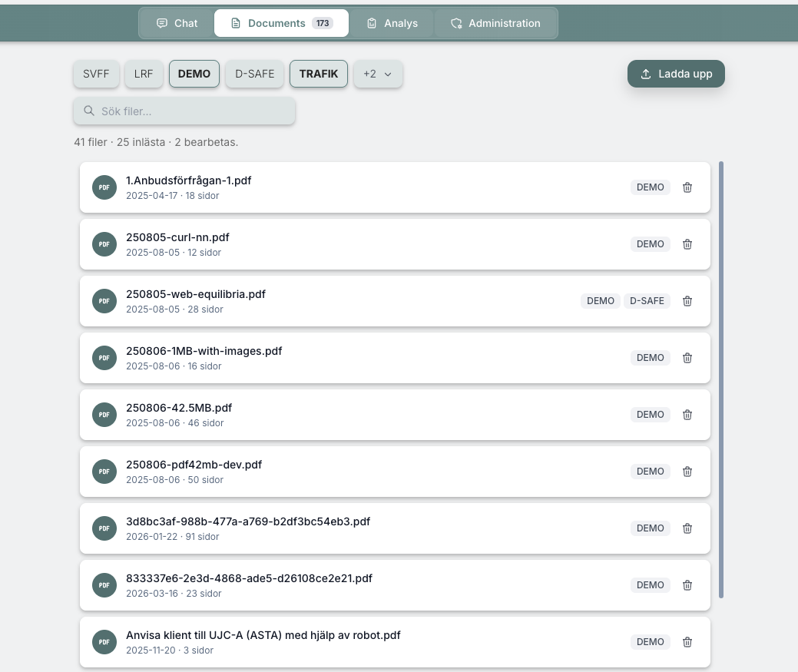Click PDF icon next to 250806-1MB-with-images.pdf
Image resolution: width=798 pixels, height=672 pixels.
(x=104, y=358)
